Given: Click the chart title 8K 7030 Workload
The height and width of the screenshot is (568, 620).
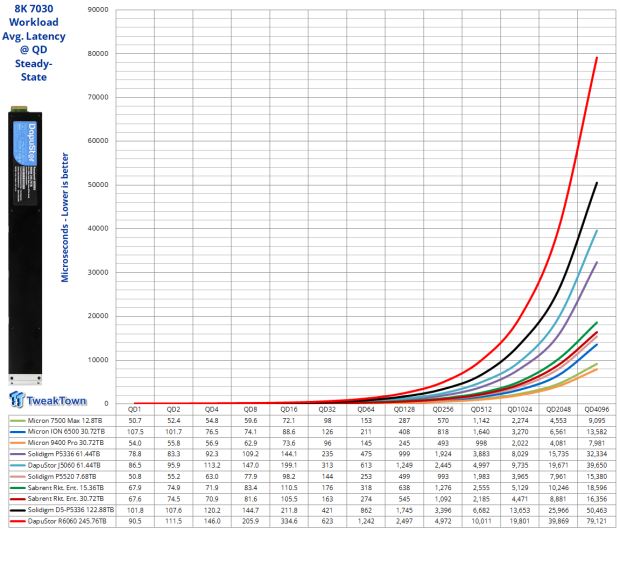Looking at the screenshot, I should pos(34,15).
